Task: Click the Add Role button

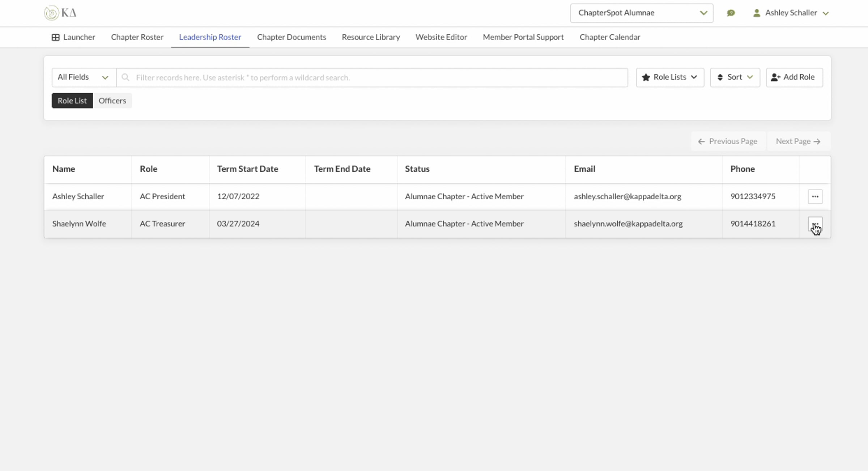Action: pos(794,77)
